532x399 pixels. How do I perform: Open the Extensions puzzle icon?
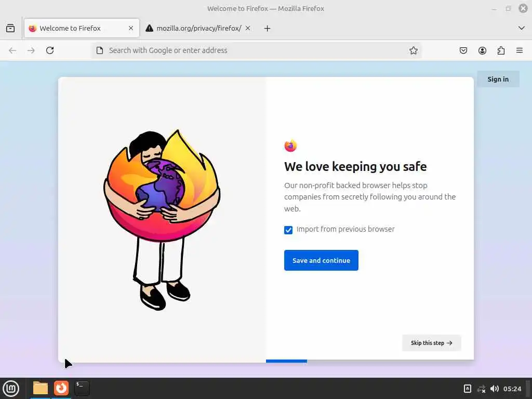tap(501, 50)
